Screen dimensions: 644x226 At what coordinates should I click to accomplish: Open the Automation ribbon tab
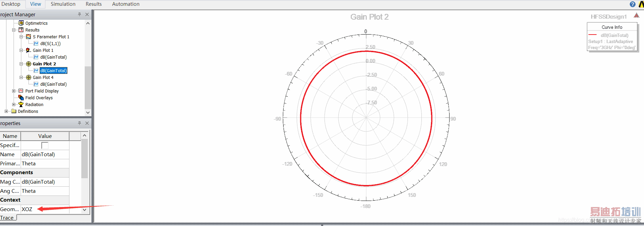pos(126,4)
